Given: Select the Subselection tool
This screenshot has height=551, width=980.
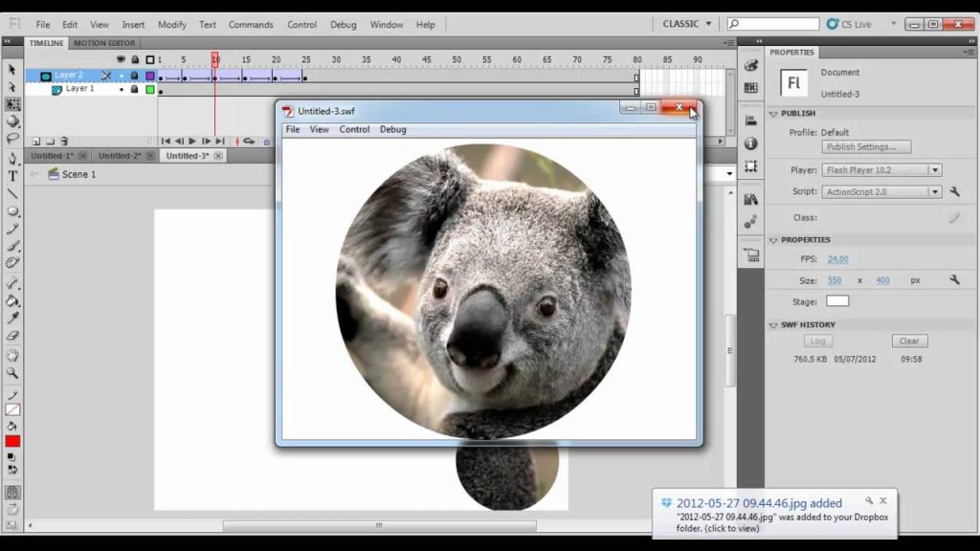Looking at the screenshot, I should (x=11, y=87).
